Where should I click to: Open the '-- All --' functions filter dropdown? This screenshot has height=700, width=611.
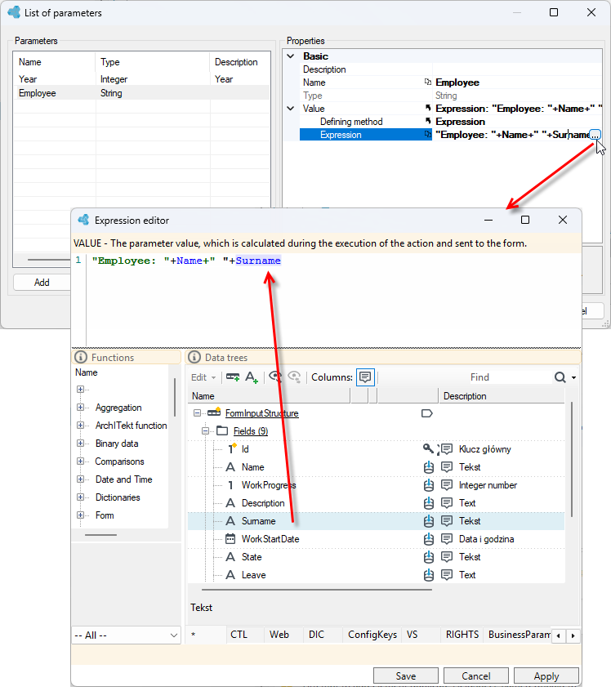pyautogui.click(x=126, y=635)
